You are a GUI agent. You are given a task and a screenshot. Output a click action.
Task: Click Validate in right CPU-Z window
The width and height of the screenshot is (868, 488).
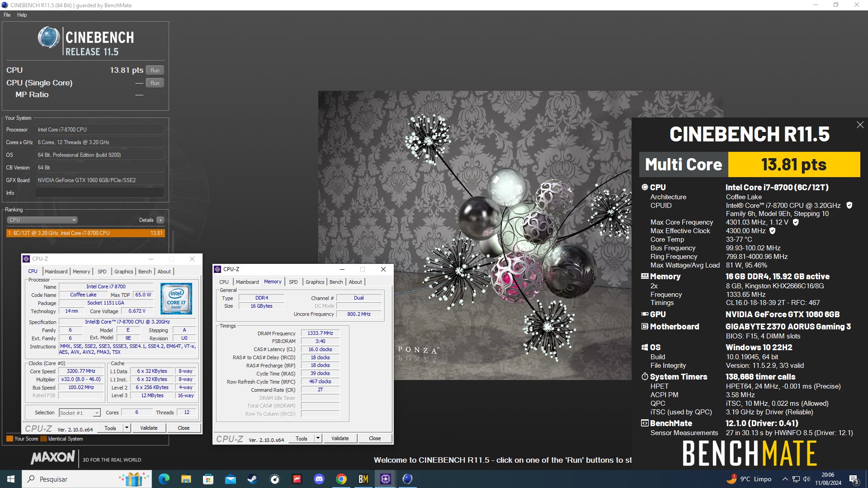pos(340,438)
